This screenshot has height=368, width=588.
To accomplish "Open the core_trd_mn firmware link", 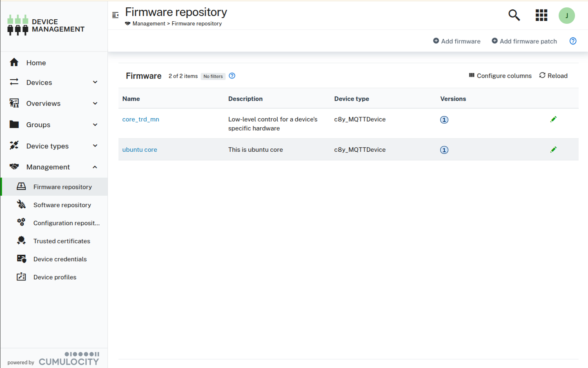I will [x=140, y=119].
